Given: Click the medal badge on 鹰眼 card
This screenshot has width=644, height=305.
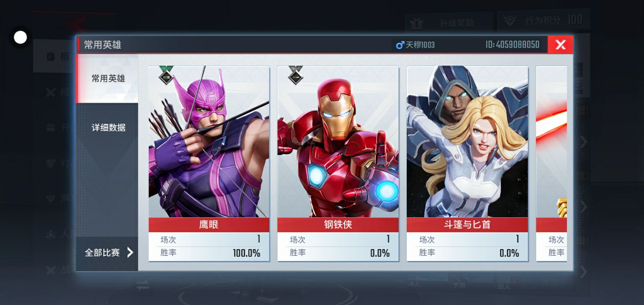Looking at the screenshot, I should pos(166,75).
